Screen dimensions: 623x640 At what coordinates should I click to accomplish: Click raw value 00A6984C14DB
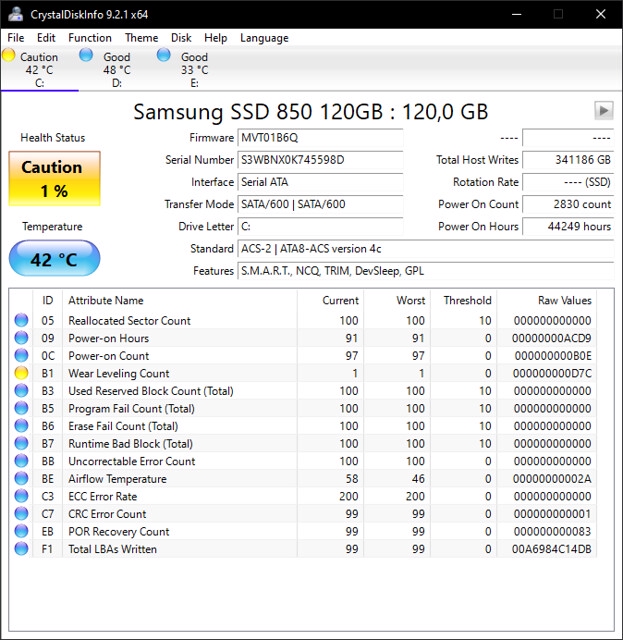tap(551, 549)
